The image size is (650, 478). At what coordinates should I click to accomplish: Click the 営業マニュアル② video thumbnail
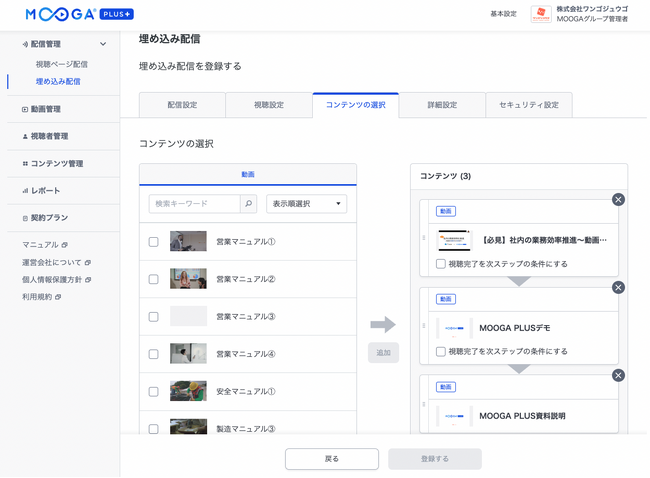188,279
